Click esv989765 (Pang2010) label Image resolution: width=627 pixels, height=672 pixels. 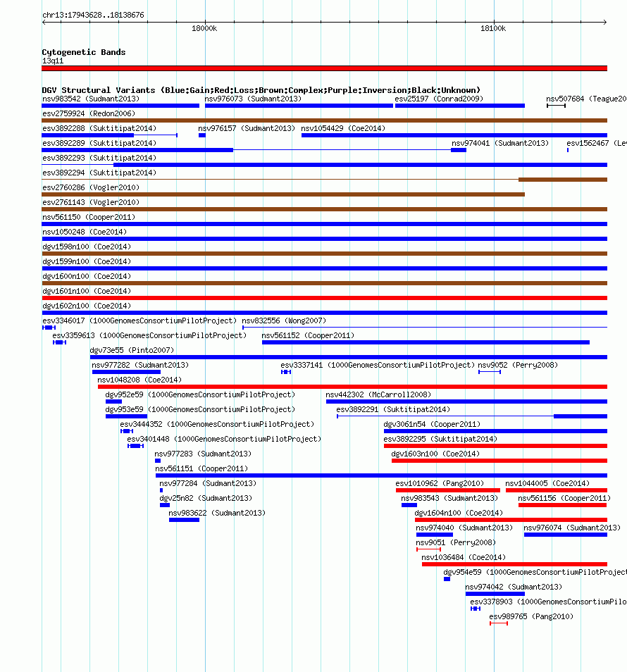(531, 616)
